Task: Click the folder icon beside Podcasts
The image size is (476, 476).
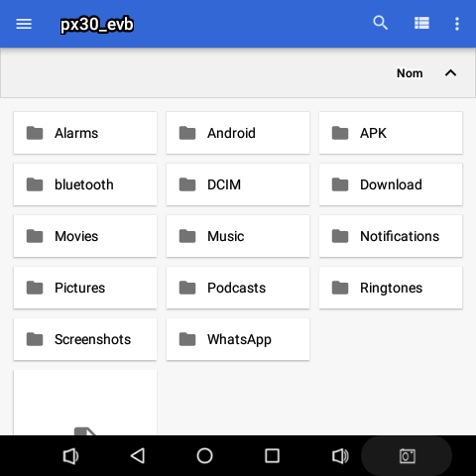Action: click(x=187, y=288)
